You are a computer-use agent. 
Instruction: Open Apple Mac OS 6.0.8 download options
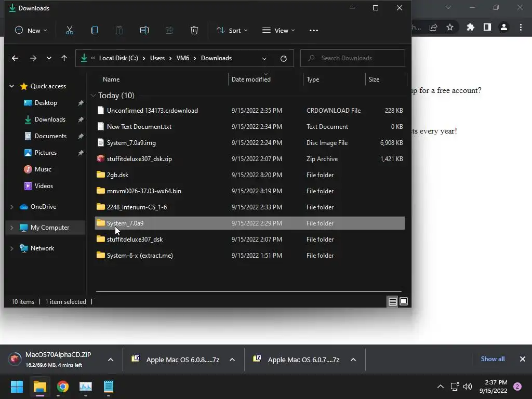232,360
